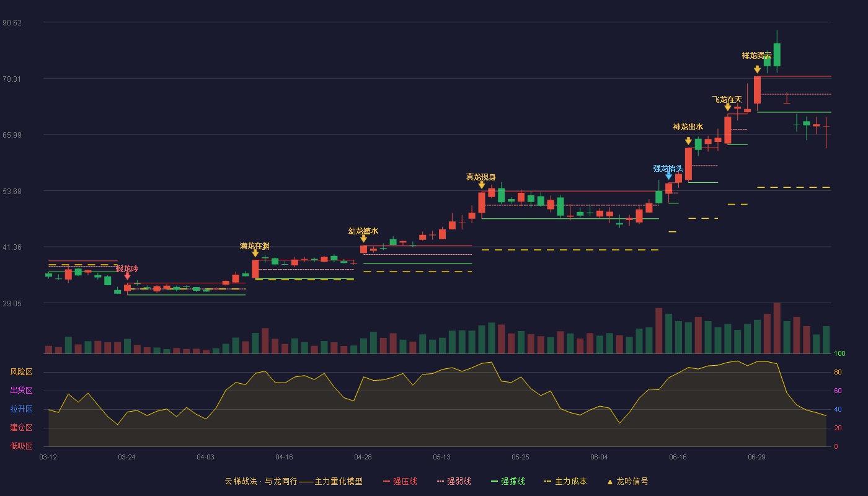
Task: Click the 拉升区 zone label
Action: [22, 409]
